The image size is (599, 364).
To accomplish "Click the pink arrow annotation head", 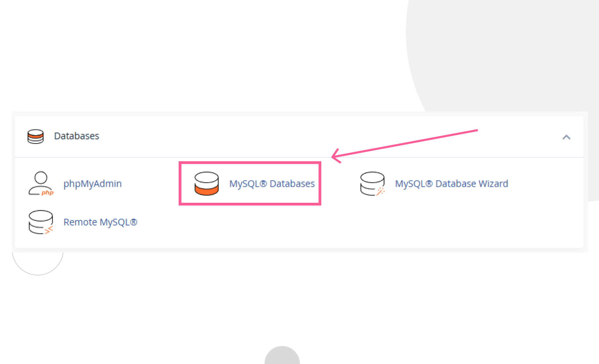I will tap(334, 156).
